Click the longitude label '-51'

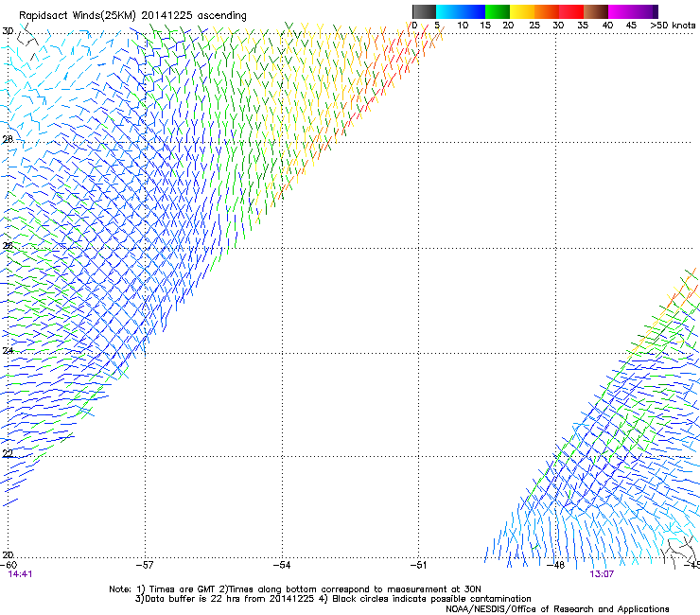point(419,565)
